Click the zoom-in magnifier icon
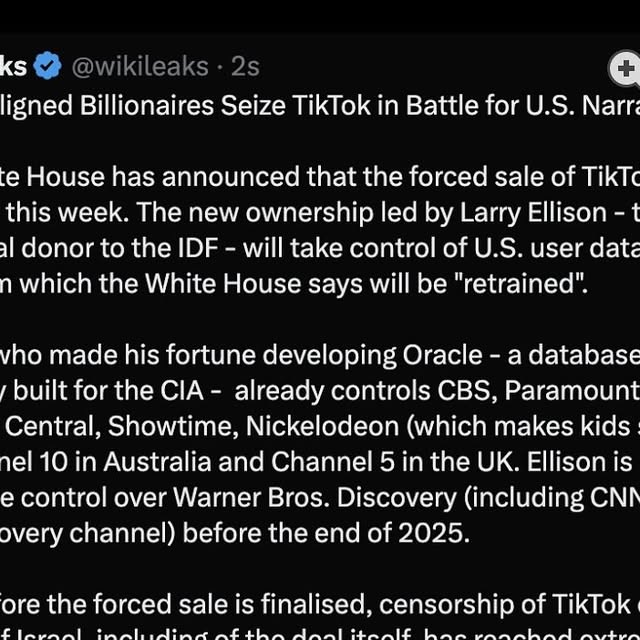This screenshot has width=640, height=640. [624, 69]
